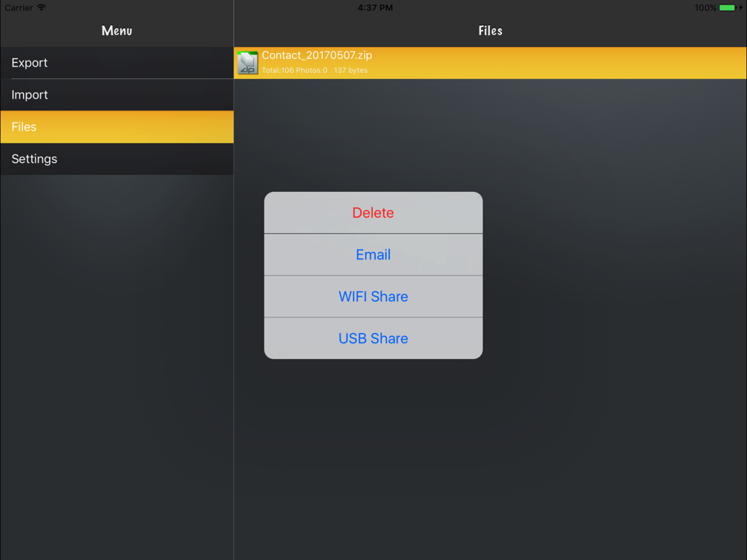Click the Contact_20170507.zip file name
The height and width of the screenshot is (560, 747).
(x=317, y=55)
